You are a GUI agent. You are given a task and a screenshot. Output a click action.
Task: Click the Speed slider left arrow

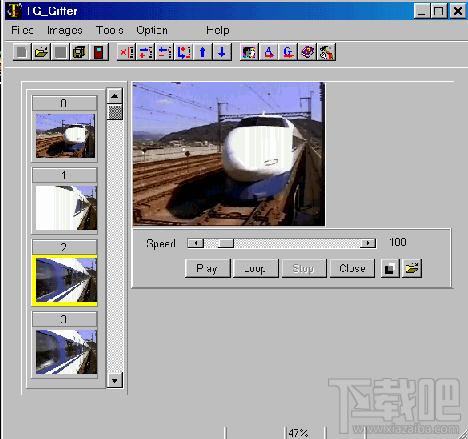196,243
